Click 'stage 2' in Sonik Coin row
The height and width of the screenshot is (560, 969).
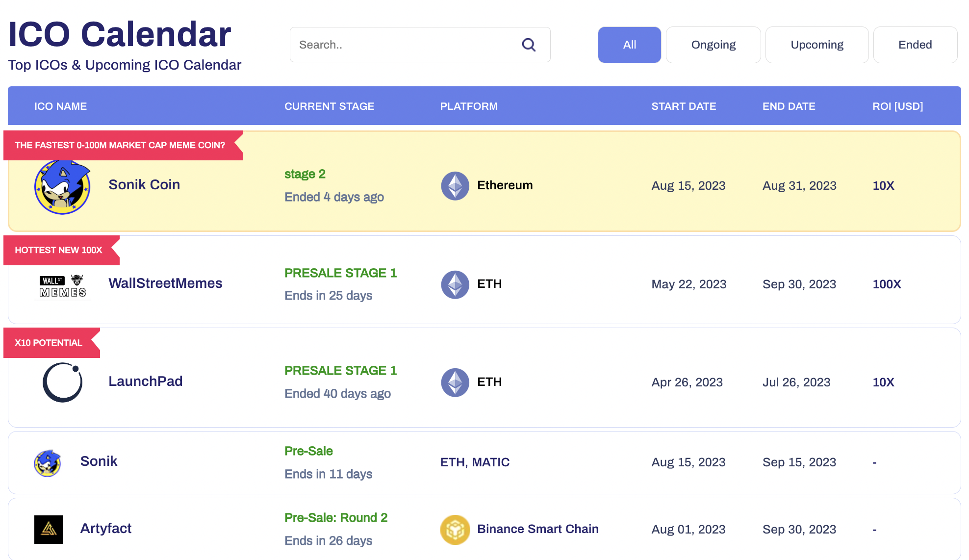[305, 174]
